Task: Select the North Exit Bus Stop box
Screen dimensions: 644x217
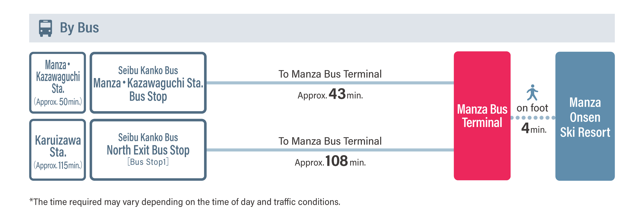Action: 148,150
